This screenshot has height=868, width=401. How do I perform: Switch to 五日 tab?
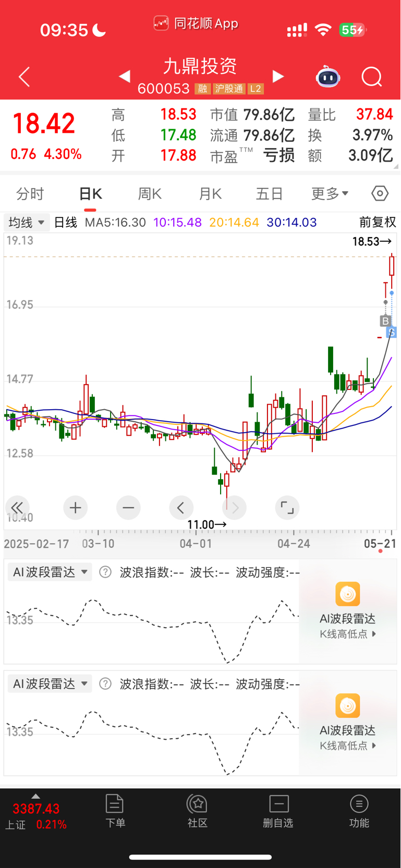pos(270,194)
